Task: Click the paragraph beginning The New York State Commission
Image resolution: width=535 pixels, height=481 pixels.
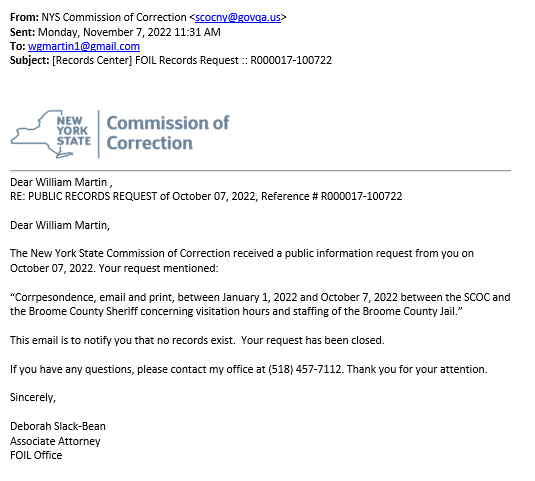Action: pyautogui.click(x=242, y=261)
